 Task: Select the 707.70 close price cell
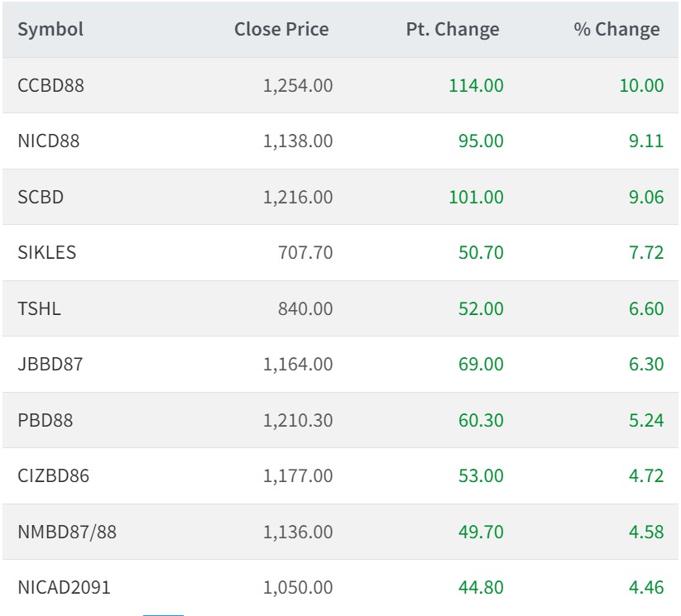point(305,253)
